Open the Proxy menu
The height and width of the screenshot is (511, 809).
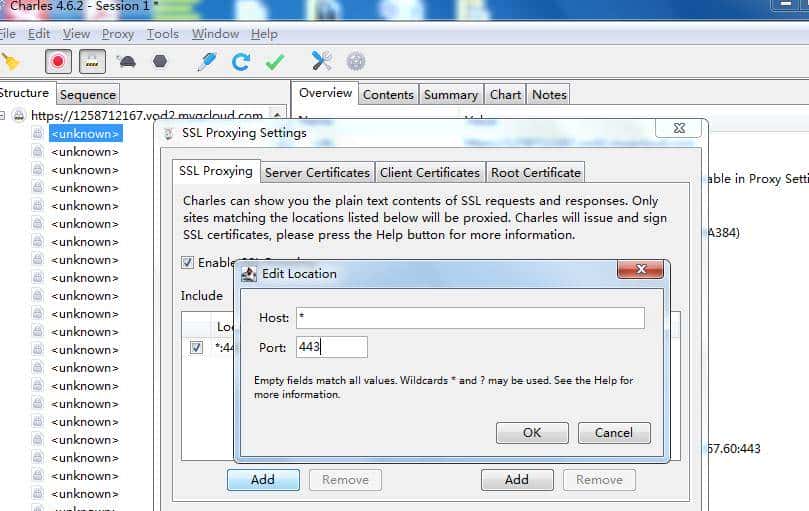117,34
